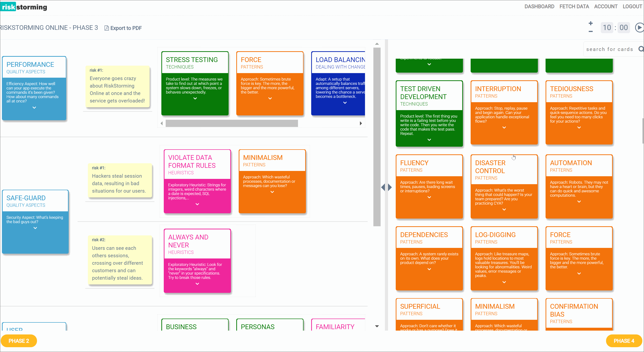Click the search for cards field
The height and width of the screenshot is (352, 644).
coord(609,49)
